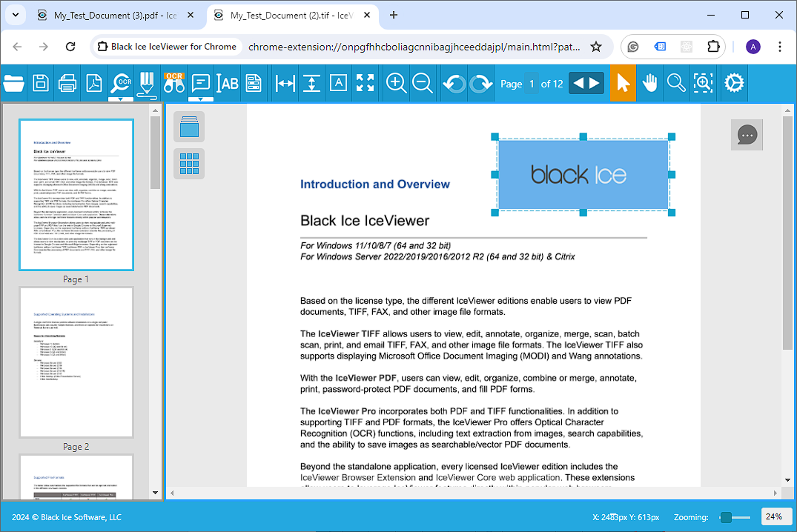Save the document using floppy disk icon
Viewport: 797px width, 532px height.
pos(41,83)
